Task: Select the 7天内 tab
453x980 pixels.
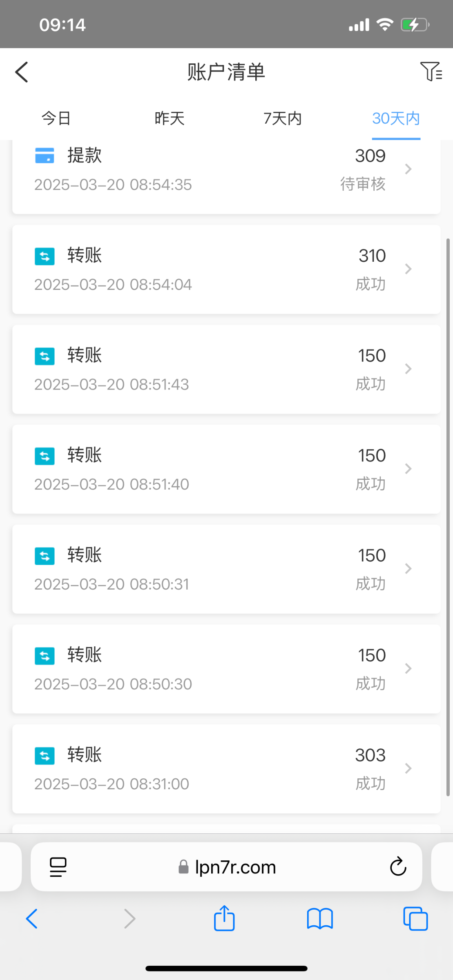Action: coord(283,118)
